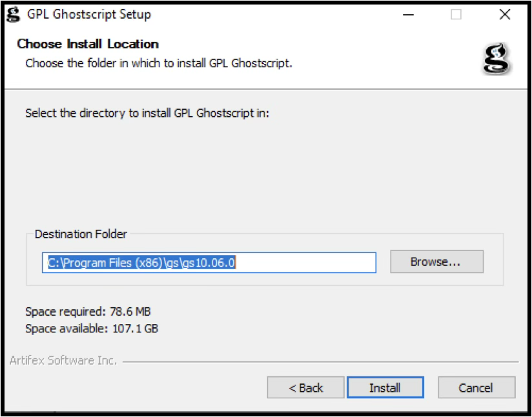Start installation with the Install button
The image size is (532, 417).
point(385,388)
